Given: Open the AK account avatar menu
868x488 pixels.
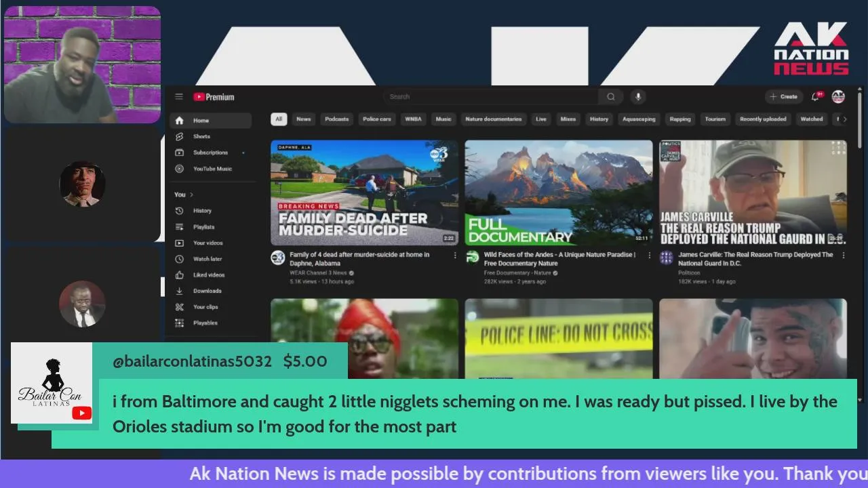Looking at the screenshot, I should coord(838,97).
